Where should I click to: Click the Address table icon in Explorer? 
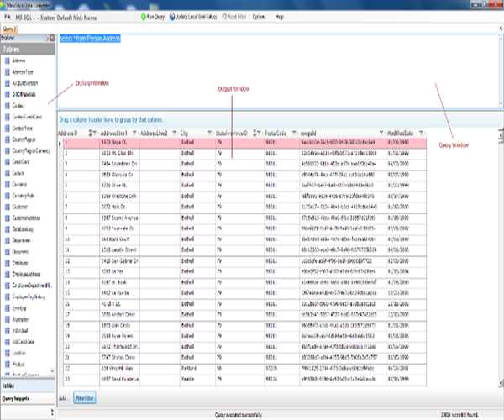8,60
